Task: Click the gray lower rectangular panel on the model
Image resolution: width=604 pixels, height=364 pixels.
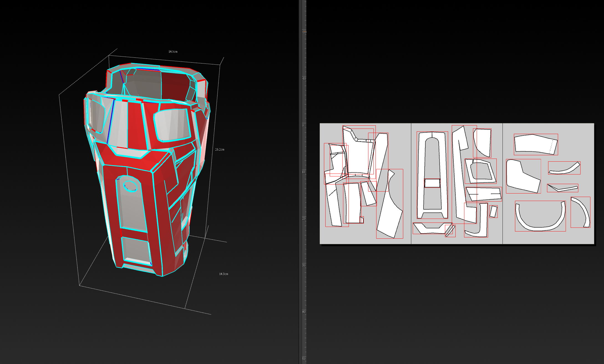Action: (x=136, y=251)
